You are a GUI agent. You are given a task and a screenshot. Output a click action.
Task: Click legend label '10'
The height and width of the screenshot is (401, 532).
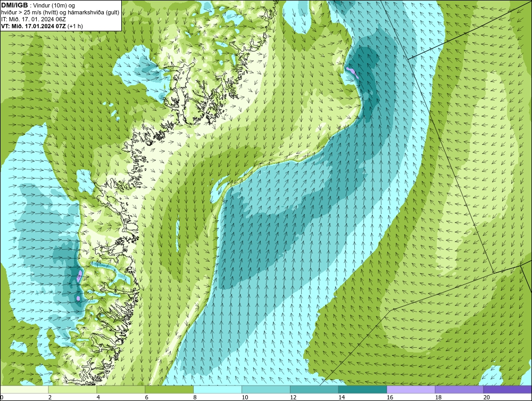coord(245,397)
